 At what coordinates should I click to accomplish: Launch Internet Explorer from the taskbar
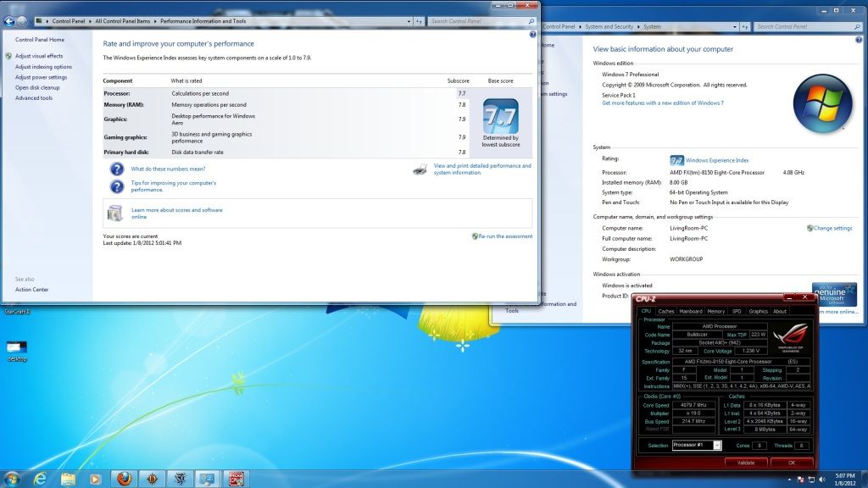point(40,479)
